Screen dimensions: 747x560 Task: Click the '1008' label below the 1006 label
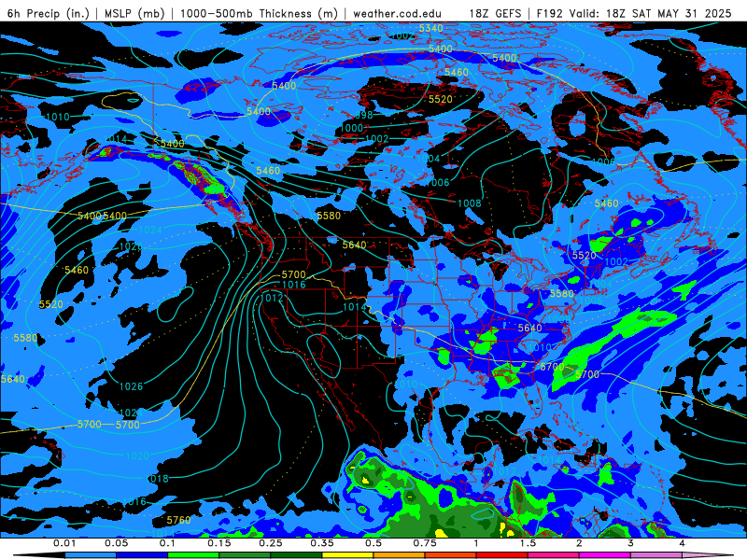pyautogui.click(x=470, y=203)
